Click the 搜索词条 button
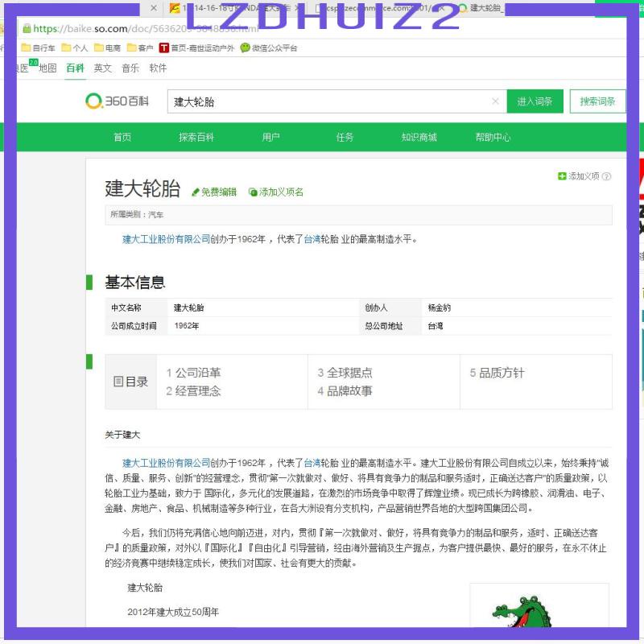The width and height of the screenshot is (644, 644). [597, 101]
